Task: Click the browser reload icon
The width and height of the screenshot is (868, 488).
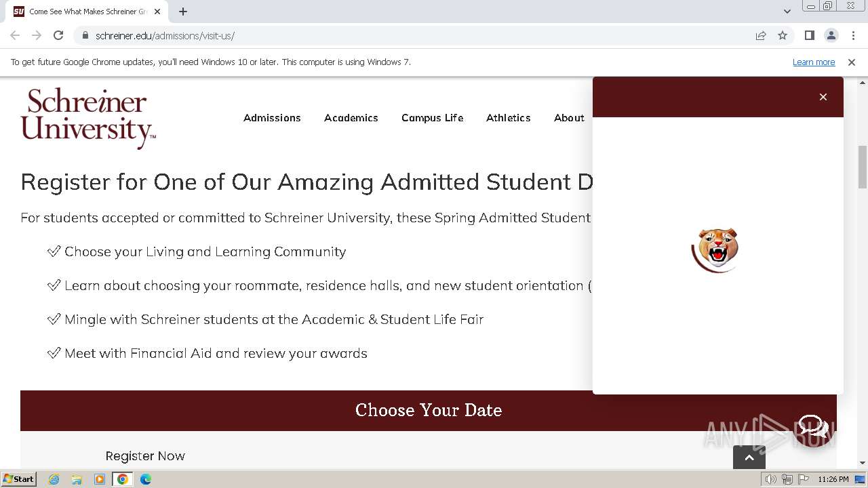Action: point(58,35)
